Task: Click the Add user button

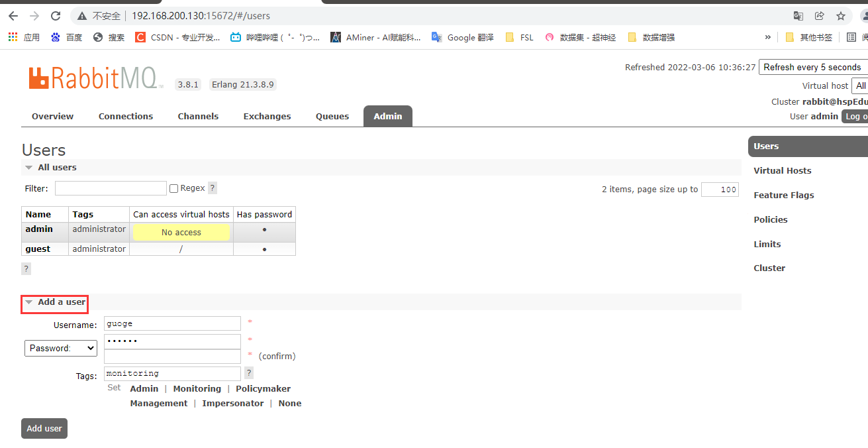Action: point(44,428)
